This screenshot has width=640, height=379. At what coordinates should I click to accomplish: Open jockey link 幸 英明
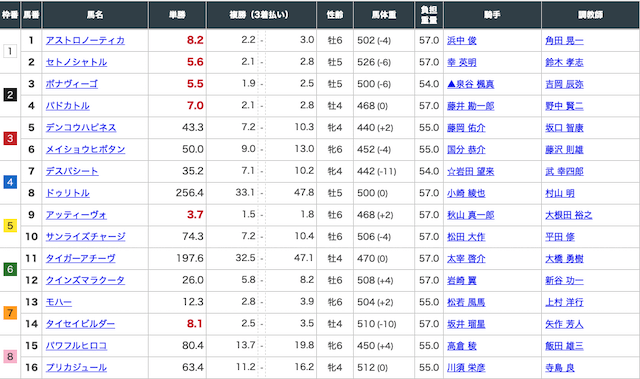point(462,62)
